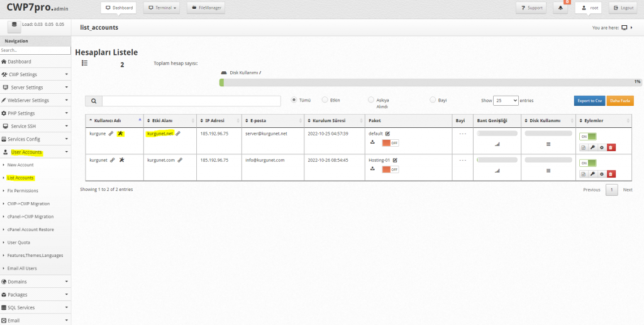Expand the Service SSH menu
644x325 pixels.
(35, 127)
